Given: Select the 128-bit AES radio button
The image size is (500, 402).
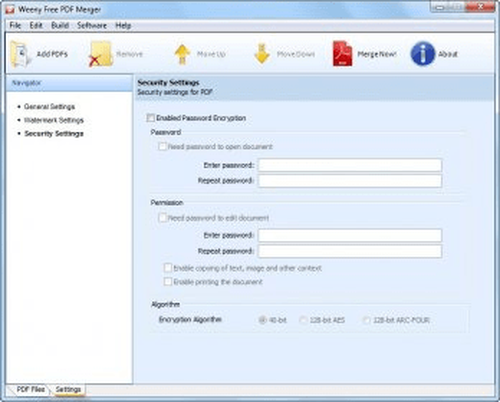Looking at the screenshot, I should pyautogui.click(x=303, y=320).
